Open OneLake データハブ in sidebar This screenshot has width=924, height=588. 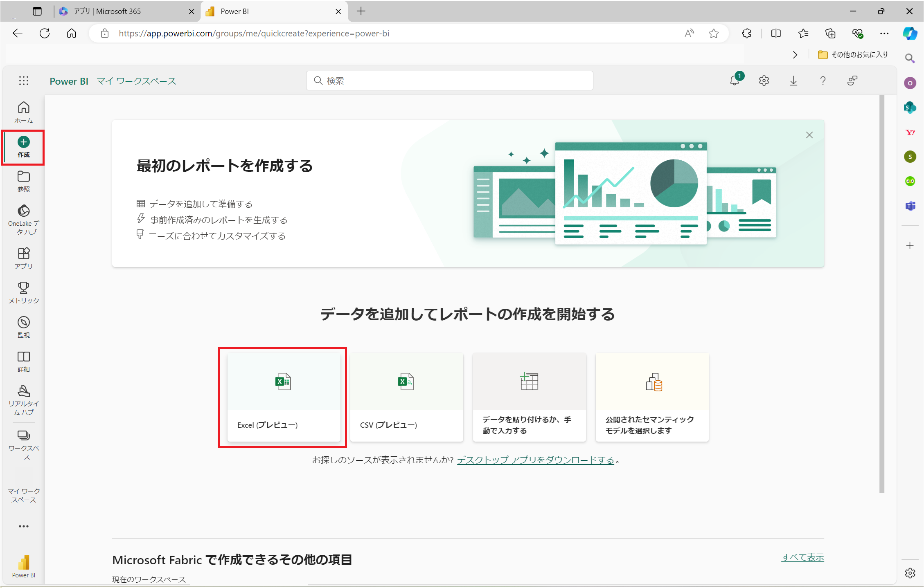pyautogui.click(x=23, y=220)
